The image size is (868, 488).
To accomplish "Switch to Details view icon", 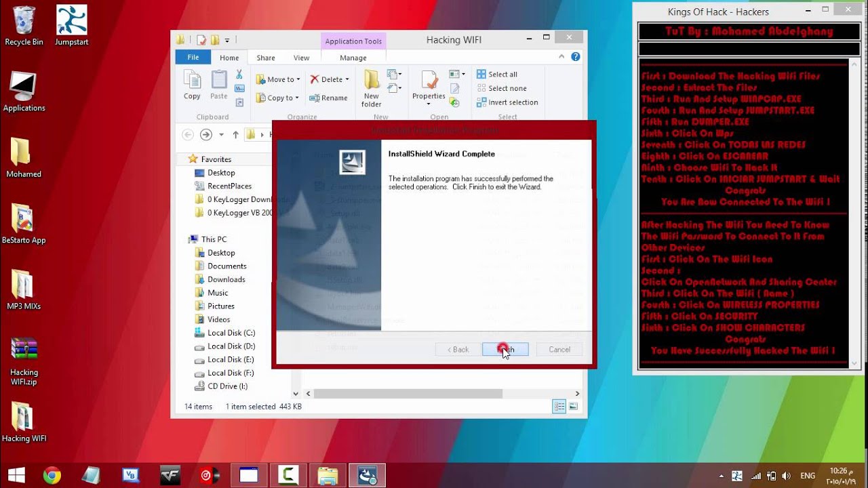I will point(559,407).
